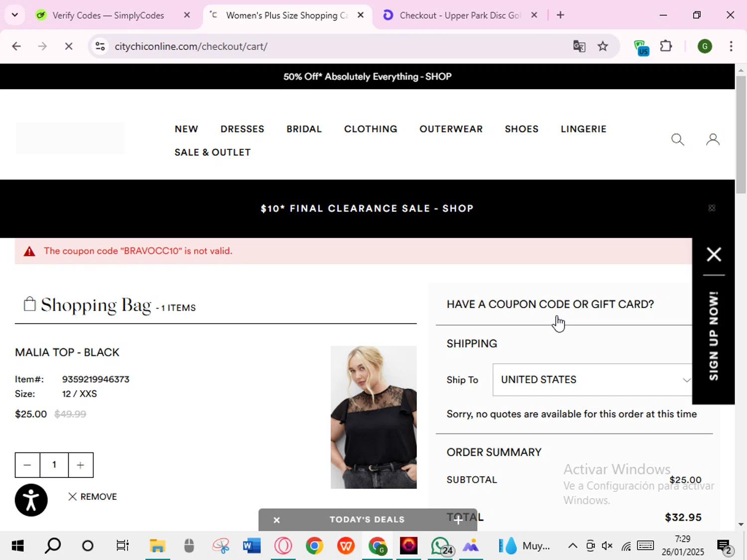747x560 pixels.
Task: Click the site information icon in address bar
Action: pos(100,46)
